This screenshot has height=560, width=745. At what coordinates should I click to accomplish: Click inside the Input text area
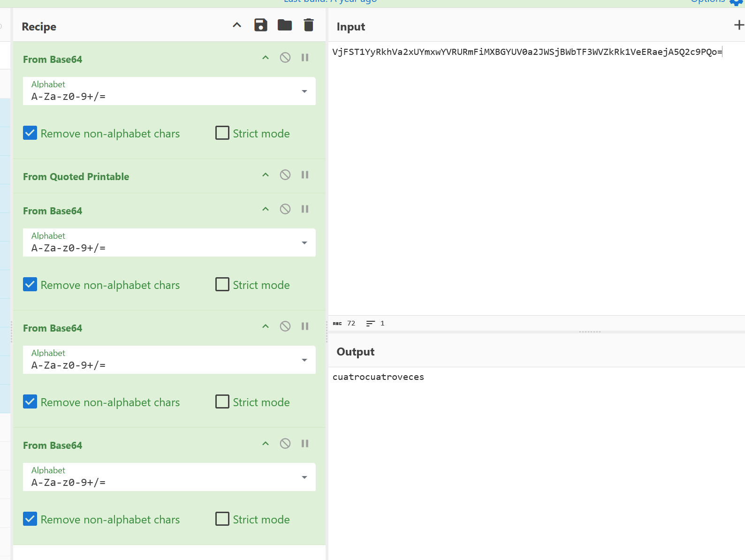tap(535, 178)
